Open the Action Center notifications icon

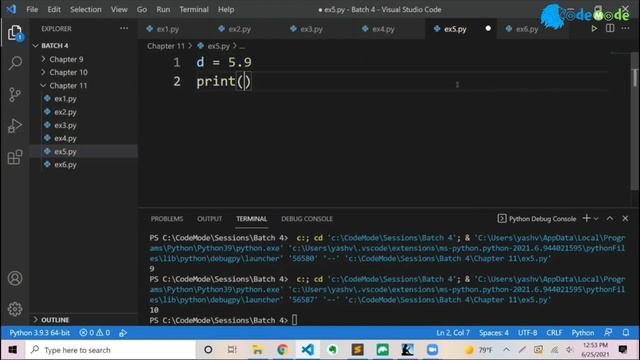tap(623, 349)
